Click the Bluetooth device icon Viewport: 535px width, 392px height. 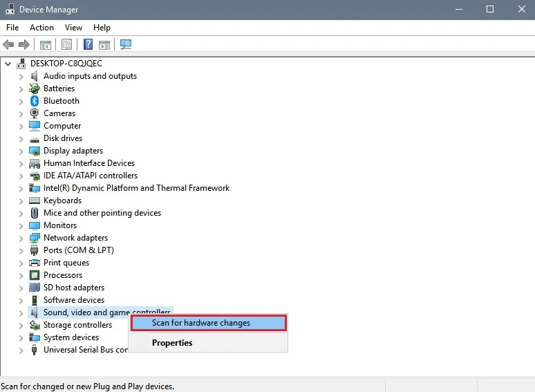pyautogui.click(x=35, y=101)
